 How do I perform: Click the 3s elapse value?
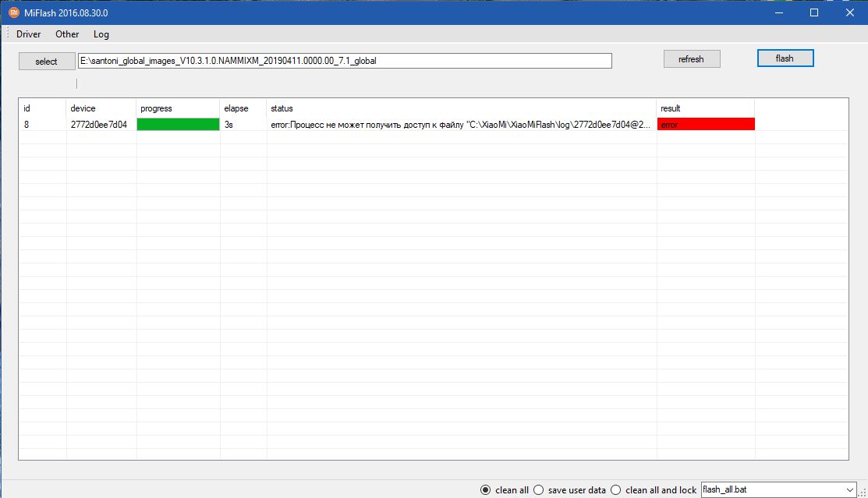point(229,125)
